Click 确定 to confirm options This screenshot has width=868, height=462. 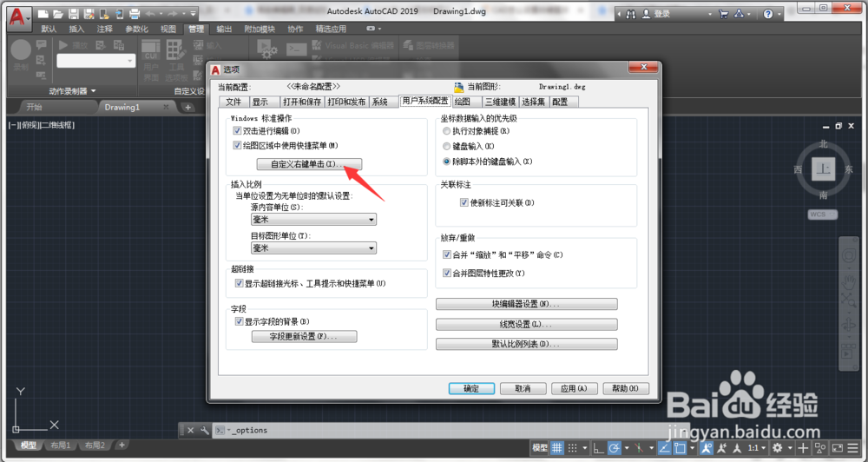[x=471, y=389]
